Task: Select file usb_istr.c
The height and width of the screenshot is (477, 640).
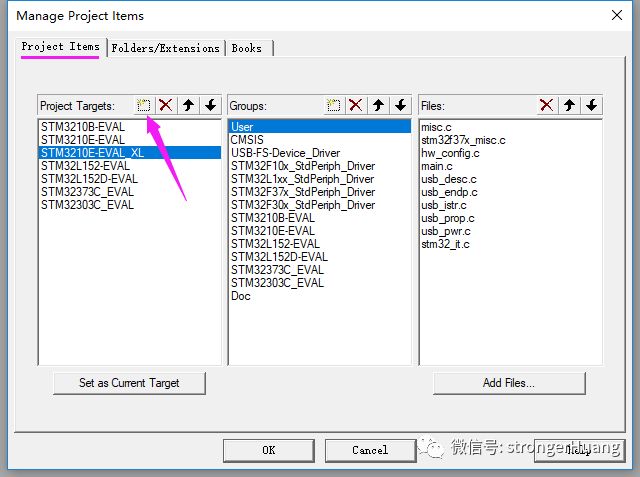Action: (511, 205)
